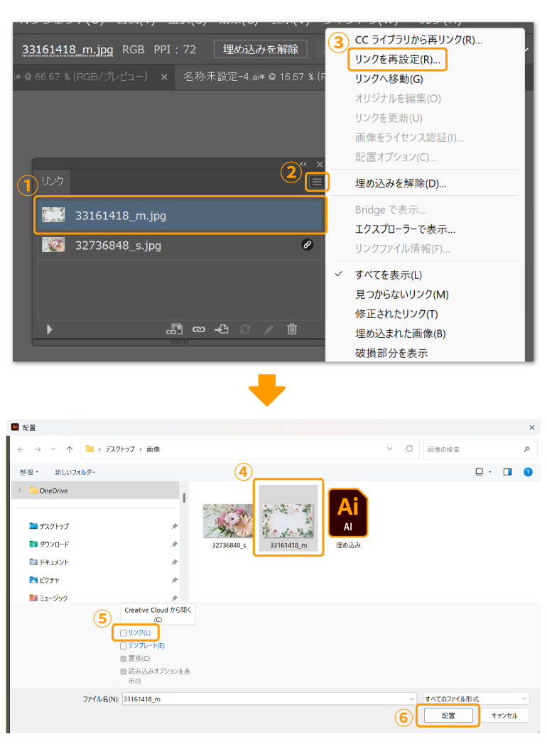
Task: Click the 33161418_m.jpg link name in control bar
Action: 67,50
